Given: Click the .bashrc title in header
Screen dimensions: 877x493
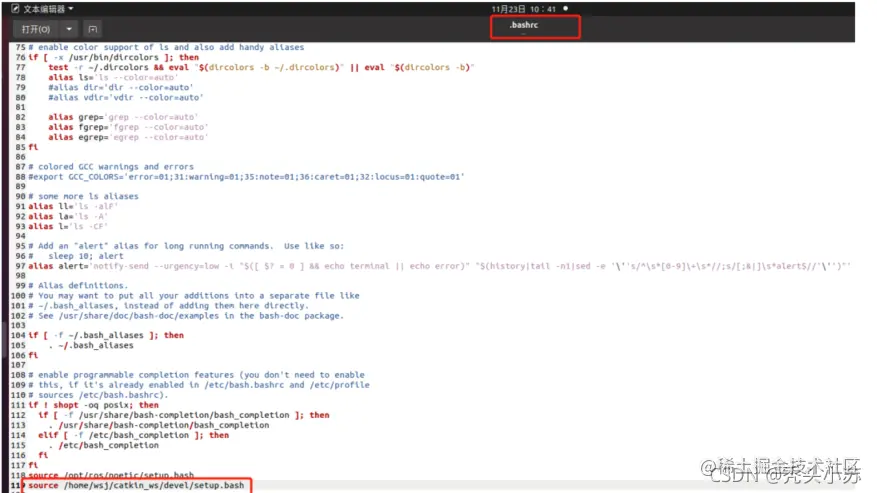Looking at the screenshot, I should coord(524,25).
